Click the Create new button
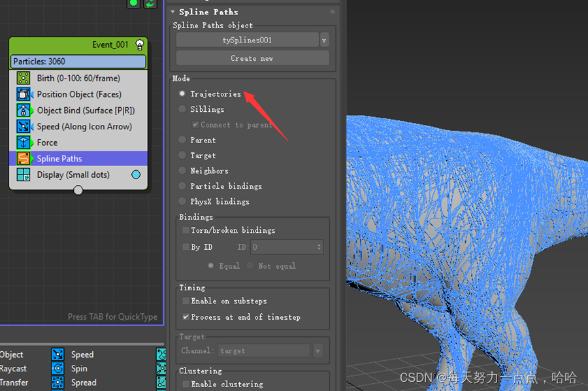The image size is (588, 391). click(x=252, y=58)
